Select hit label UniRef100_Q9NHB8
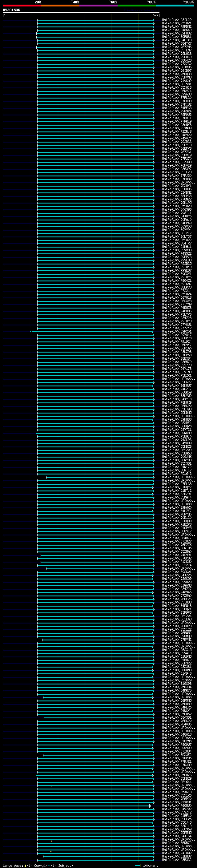Screen dimensions: 197x868 coord(177,419)
